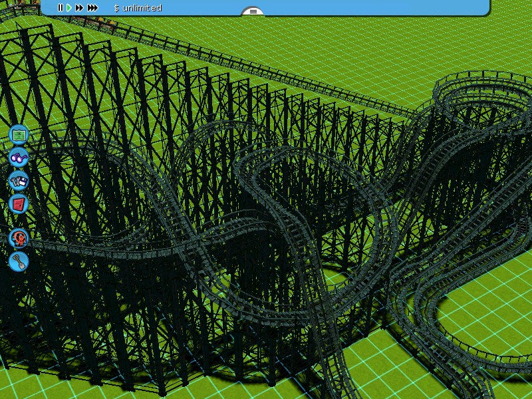This screenshot has width=532, height=399.
Task: Set game speed to fastest triple arrow
Action: point(92,8)
